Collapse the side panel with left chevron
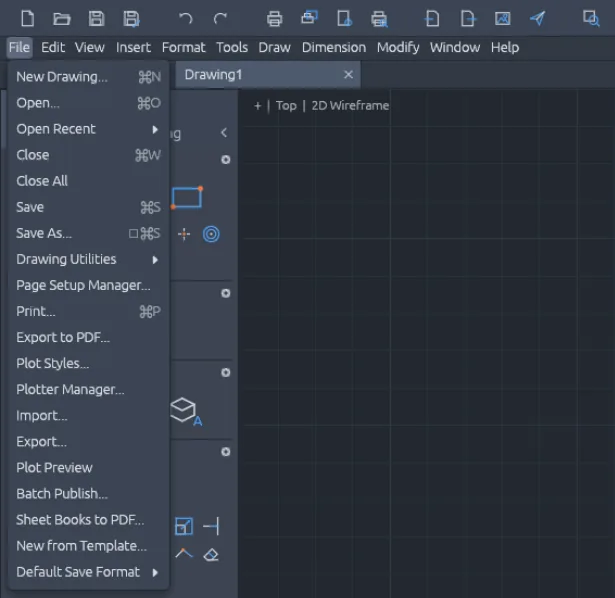This screenshot has width=615, height=598. 224,133
